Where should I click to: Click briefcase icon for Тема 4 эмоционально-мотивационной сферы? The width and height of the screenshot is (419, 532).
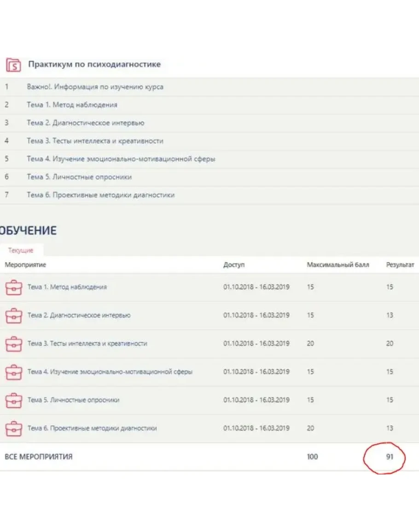point(13,372)
